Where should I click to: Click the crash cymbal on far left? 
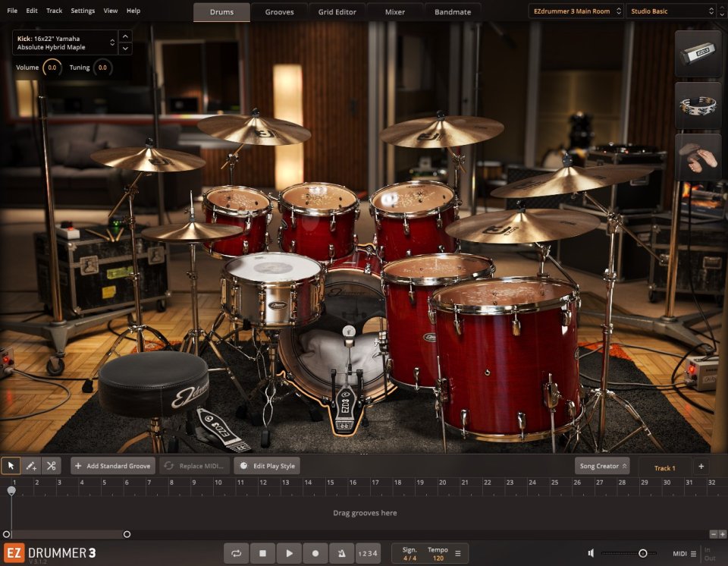pos(148,159)
